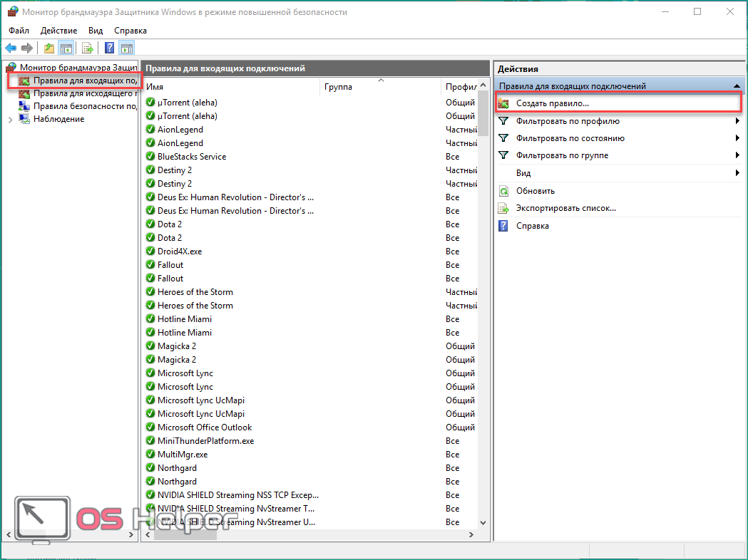Select Правила для входящих подключений tree item
748x560 pixels.
85,81
